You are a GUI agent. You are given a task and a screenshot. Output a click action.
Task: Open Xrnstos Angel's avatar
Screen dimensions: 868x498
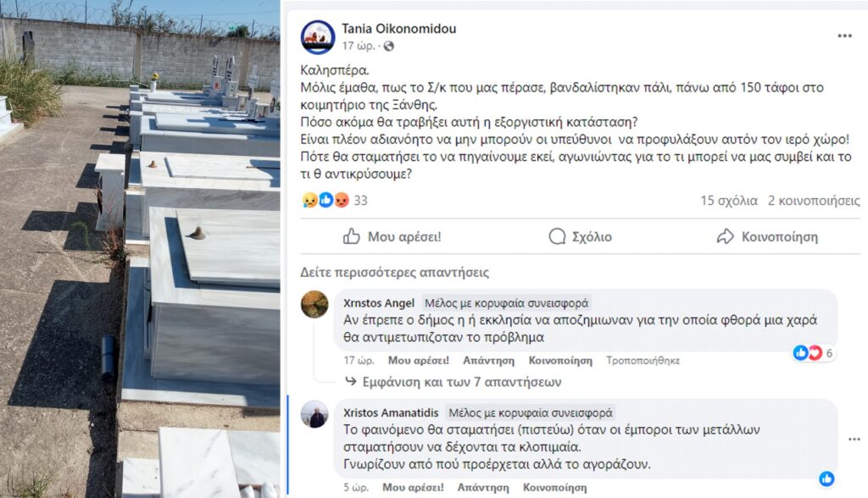314,304
